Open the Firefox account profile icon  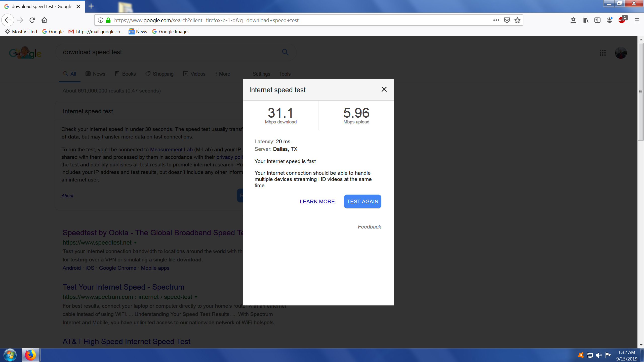(x=610, y=20)
